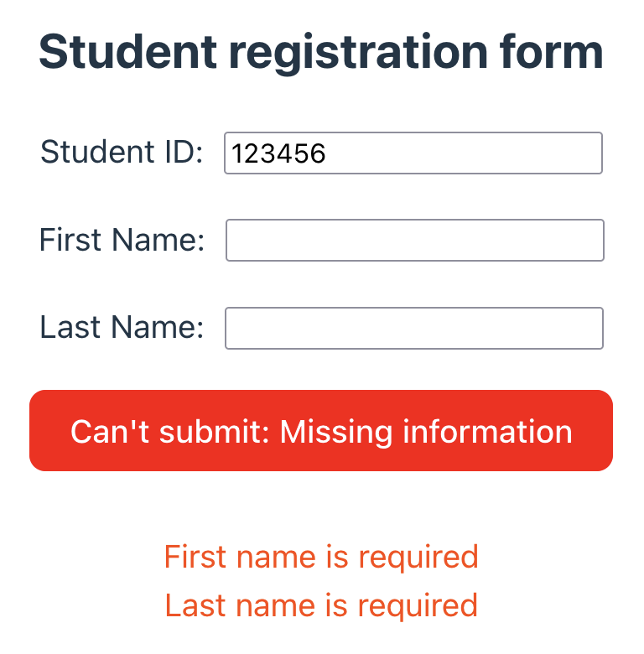This screenshot has width=644, height=654.
Task: Place cursor on 123456 in Student ID
Action: (x=278, y=153)
